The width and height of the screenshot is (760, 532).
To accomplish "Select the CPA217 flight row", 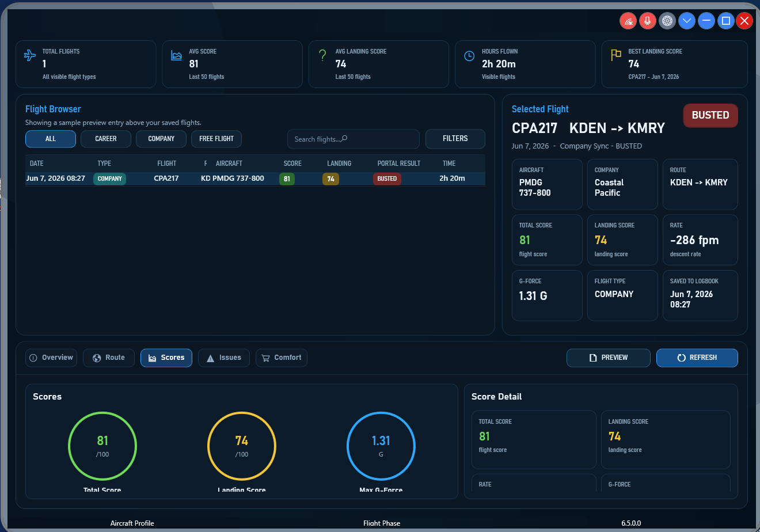I will click(x=255, y=178).
